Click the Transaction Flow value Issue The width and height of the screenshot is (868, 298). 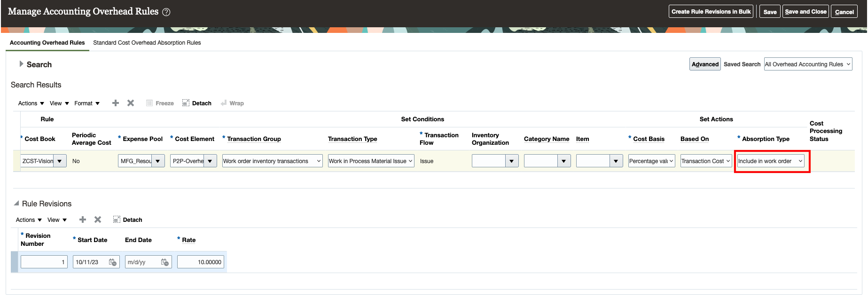[x=427, y=161]
